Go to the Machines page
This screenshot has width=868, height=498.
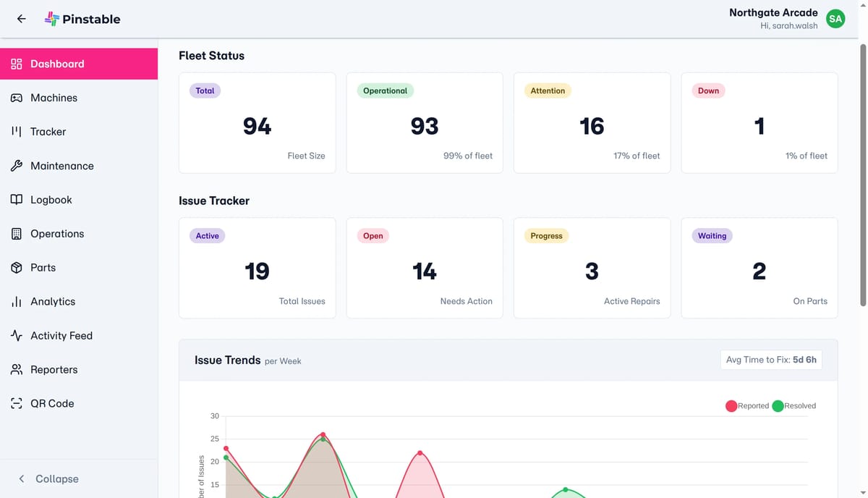(79, 98)
